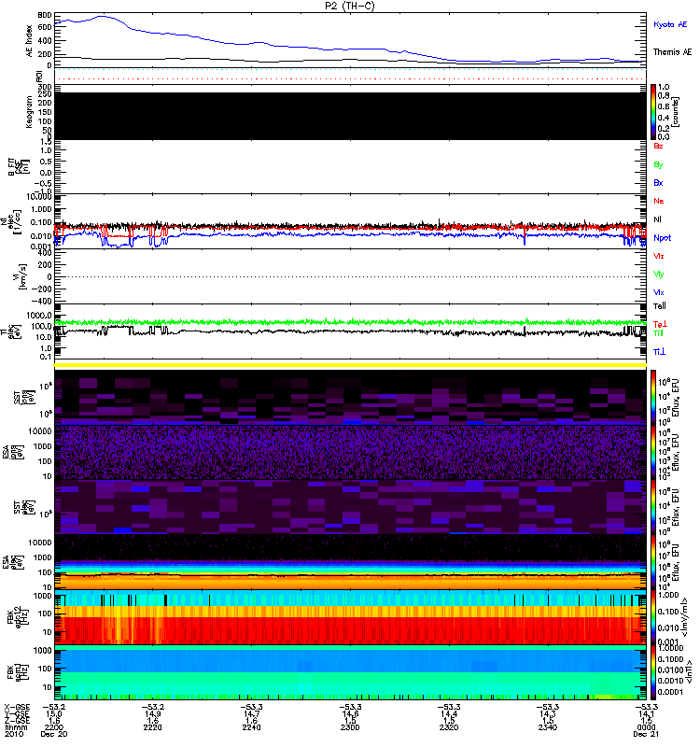
Task: Select the green 'By' legend label
Action: pyautogui.click(x=658, y=164)
